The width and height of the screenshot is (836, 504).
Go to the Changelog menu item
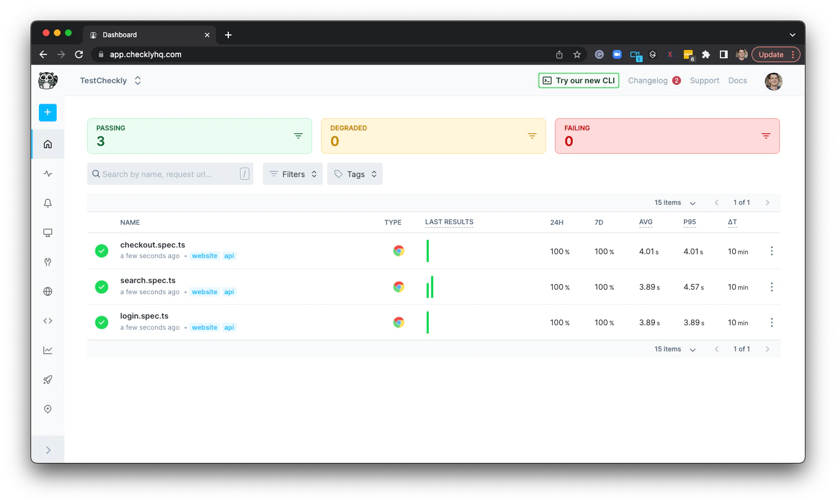coord(648,80)
